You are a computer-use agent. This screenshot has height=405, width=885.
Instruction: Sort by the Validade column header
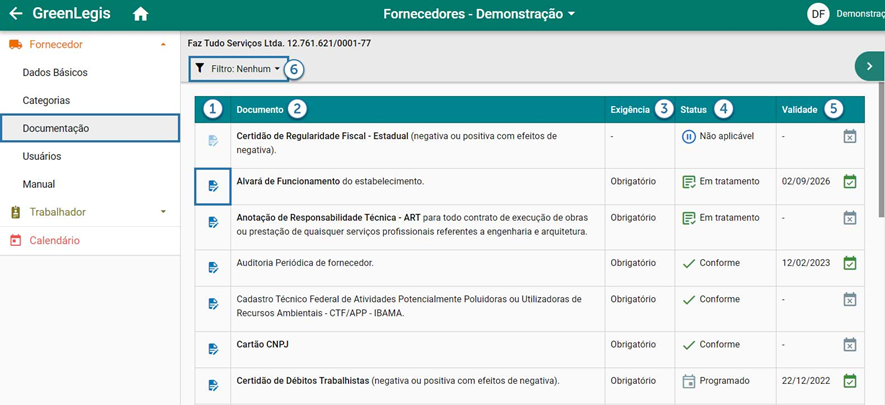click(799, 110)
